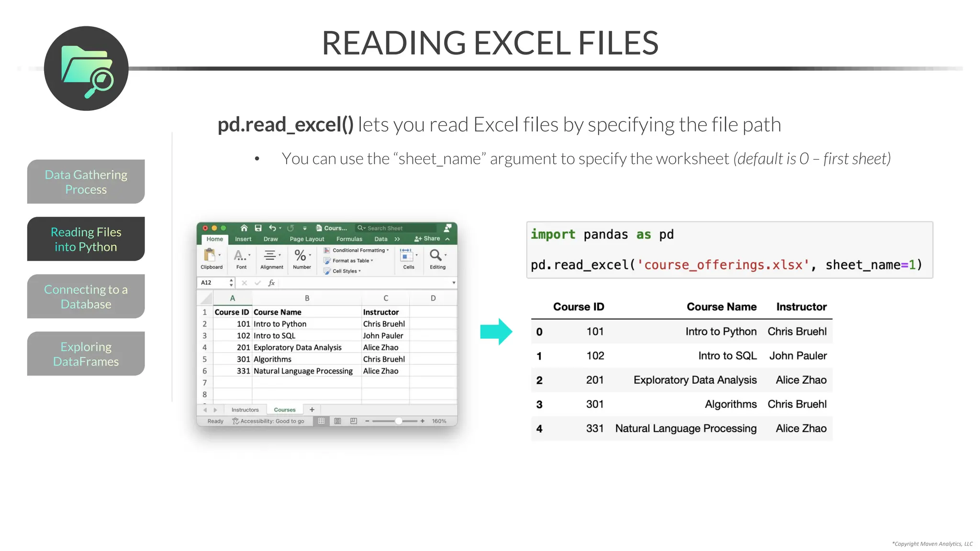The height and width of the screenshot is (551, 980).
Task: Select cell 'Intro to Python' in Excel
Action: pos(307,324)
